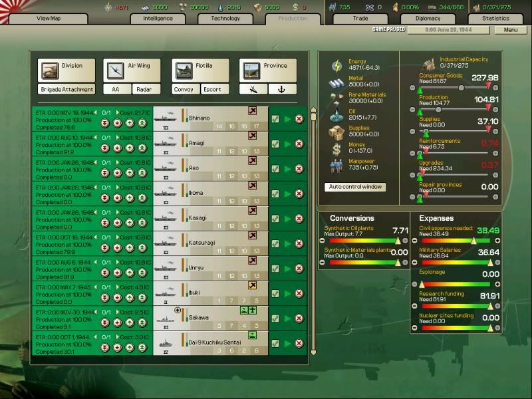This screenshot has width=532, height=399.
Task: Switch to the Technology tab
Action: (x=225, y=19)
